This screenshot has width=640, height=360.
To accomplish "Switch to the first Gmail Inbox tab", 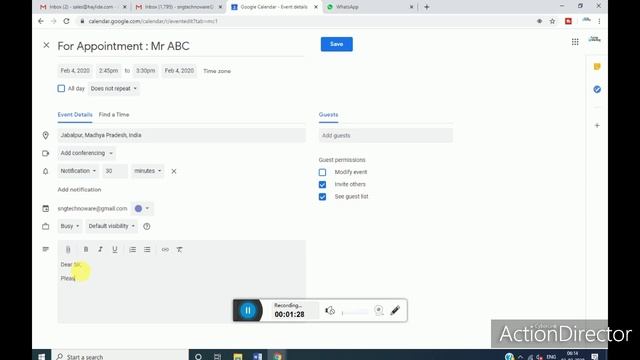I will tap(82, 7).
